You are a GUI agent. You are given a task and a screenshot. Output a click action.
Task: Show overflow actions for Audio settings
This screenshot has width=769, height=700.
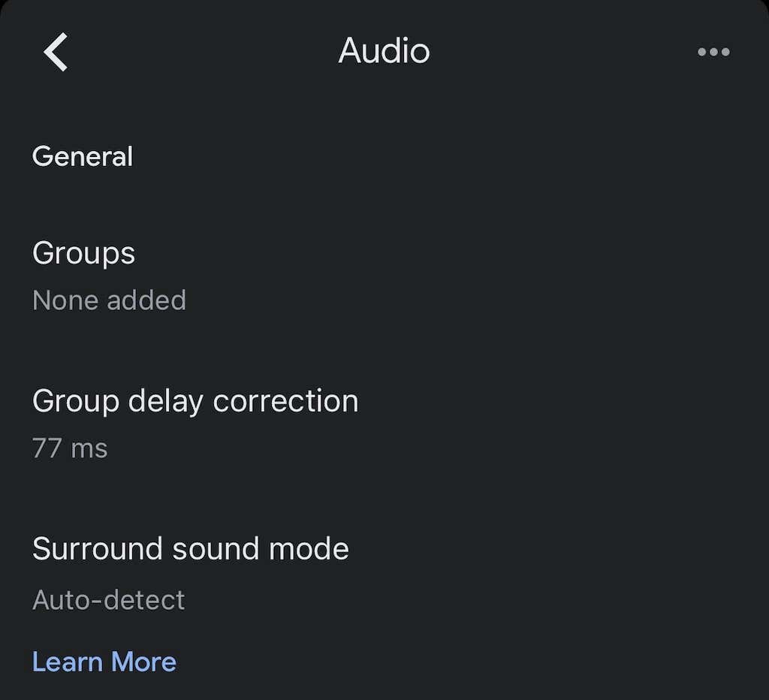[x=713, y=52]
